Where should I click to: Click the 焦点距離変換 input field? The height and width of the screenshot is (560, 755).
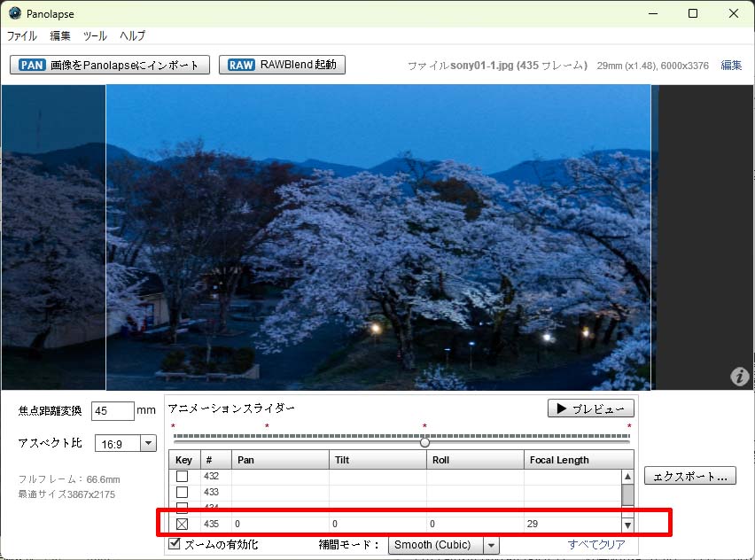(x=113, y=411)
